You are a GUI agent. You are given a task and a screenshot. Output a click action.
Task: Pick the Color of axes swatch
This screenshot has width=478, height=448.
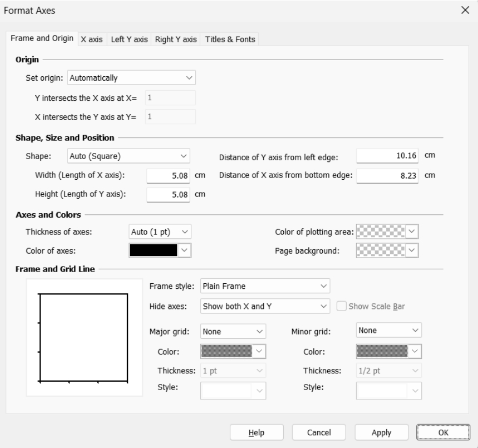pyautogui.click(x=160, y=250)
